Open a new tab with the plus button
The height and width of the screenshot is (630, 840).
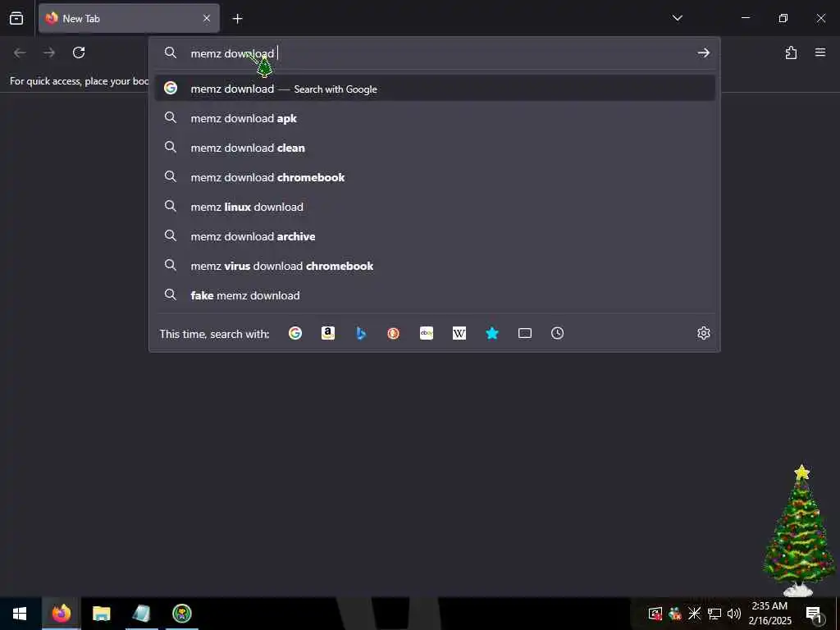(237, 19)
